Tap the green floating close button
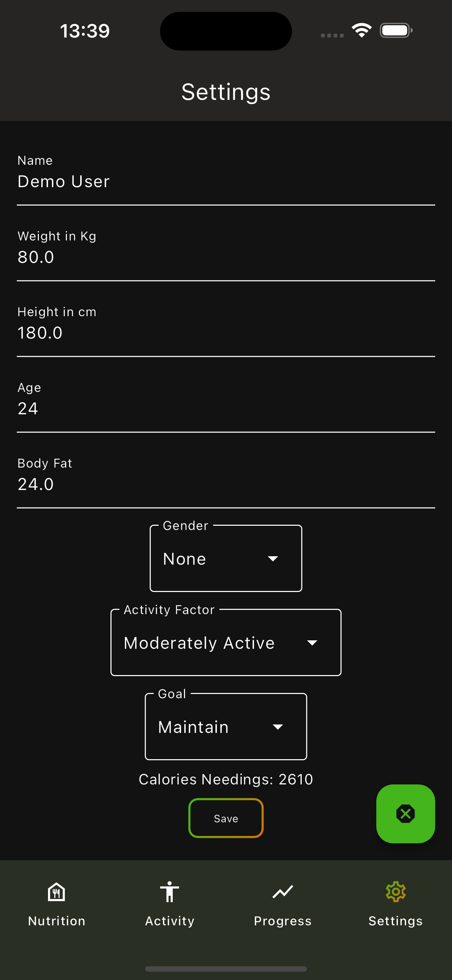Viewport: 452px width, 980px height. pos(406,814)
